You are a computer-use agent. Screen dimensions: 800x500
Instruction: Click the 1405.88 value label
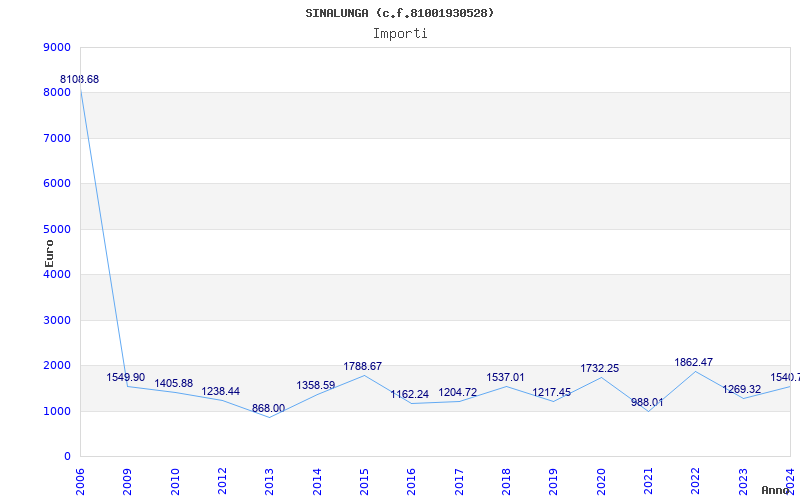(173, 384)
